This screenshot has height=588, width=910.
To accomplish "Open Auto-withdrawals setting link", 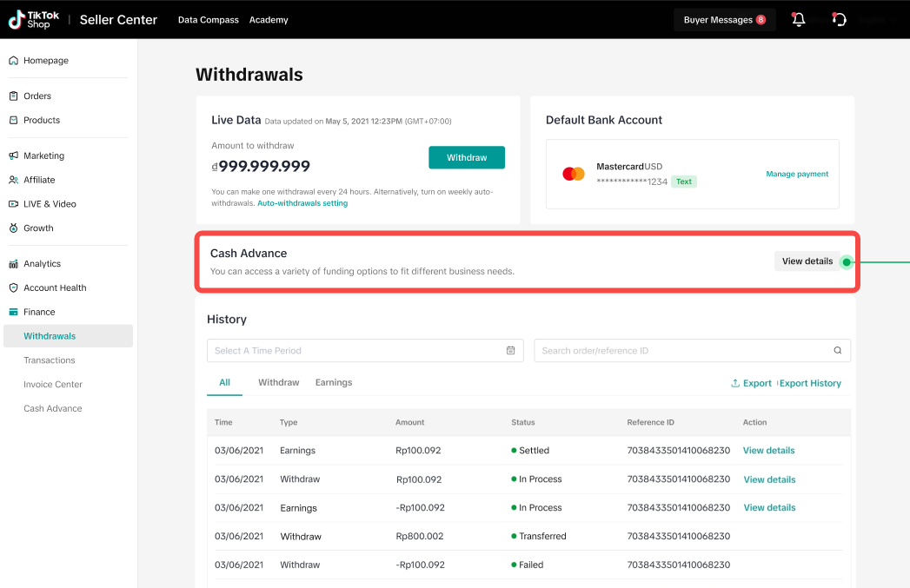I will (x=302, y=203).
